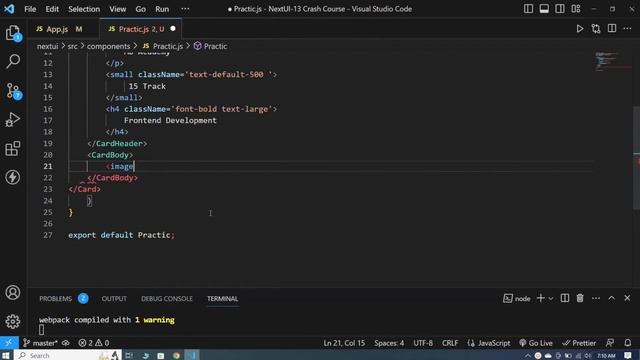Create a new terminal with plus icon

540,298
